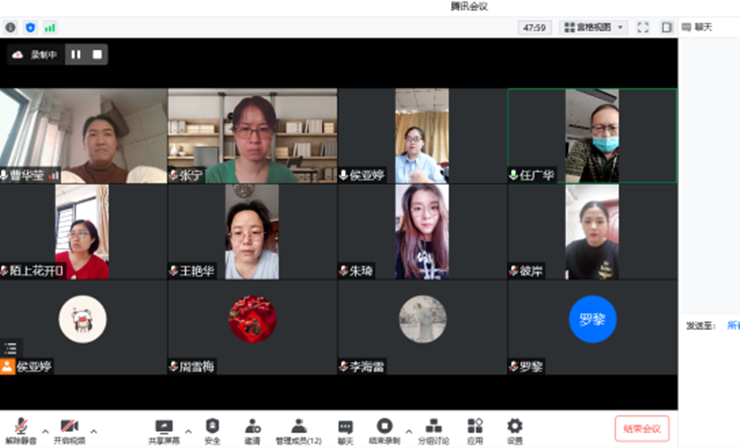The image size is (740, 448).
Task: Stop the recording with square button
Action: click(97, 54)
